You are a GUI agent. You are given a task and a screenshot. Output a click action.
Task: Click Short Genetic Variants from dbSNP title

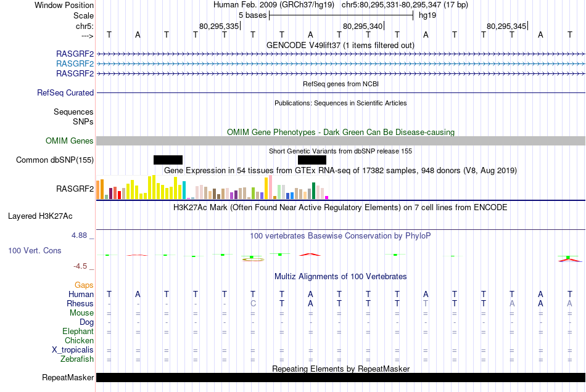(x=340, y=151)
